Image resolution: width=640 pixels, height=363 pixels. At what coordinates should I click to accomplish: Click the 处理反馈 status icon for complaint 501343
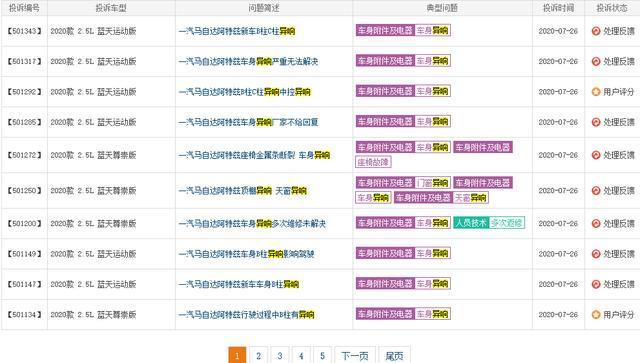pyautogui.click(x=596, y=31)
